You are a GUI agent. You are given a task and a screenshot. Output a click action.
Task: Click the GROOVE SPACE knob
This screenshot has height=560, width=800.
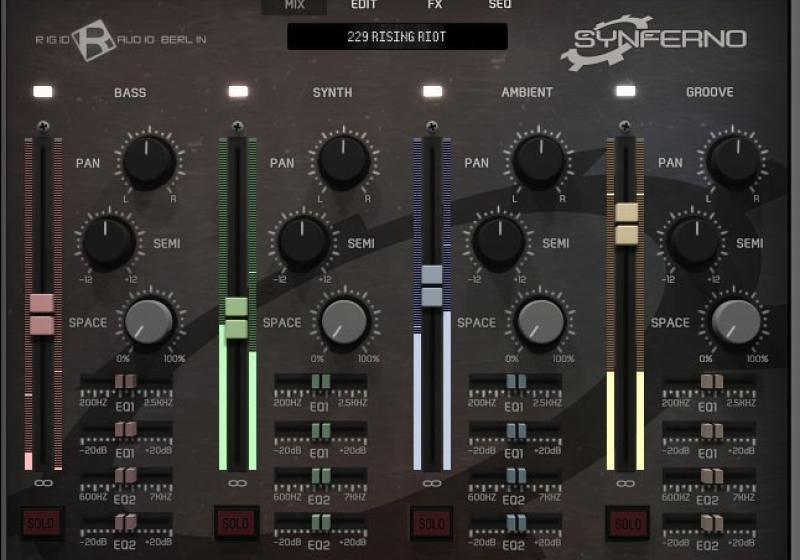tap(735, 323)
